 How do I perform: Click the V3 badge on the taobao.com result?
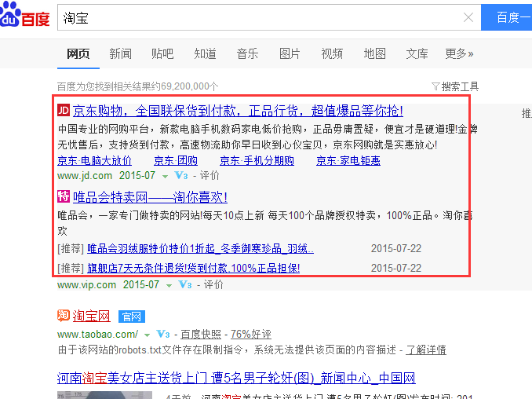pyautogui.click(x=163, y=334)
